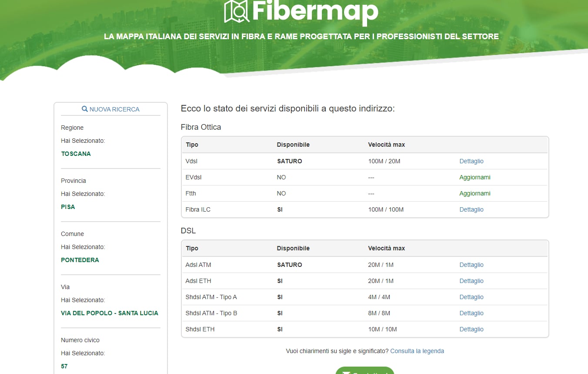Click the Provincia label in the sidebar

pyautogui.click(x=73, y=181)
